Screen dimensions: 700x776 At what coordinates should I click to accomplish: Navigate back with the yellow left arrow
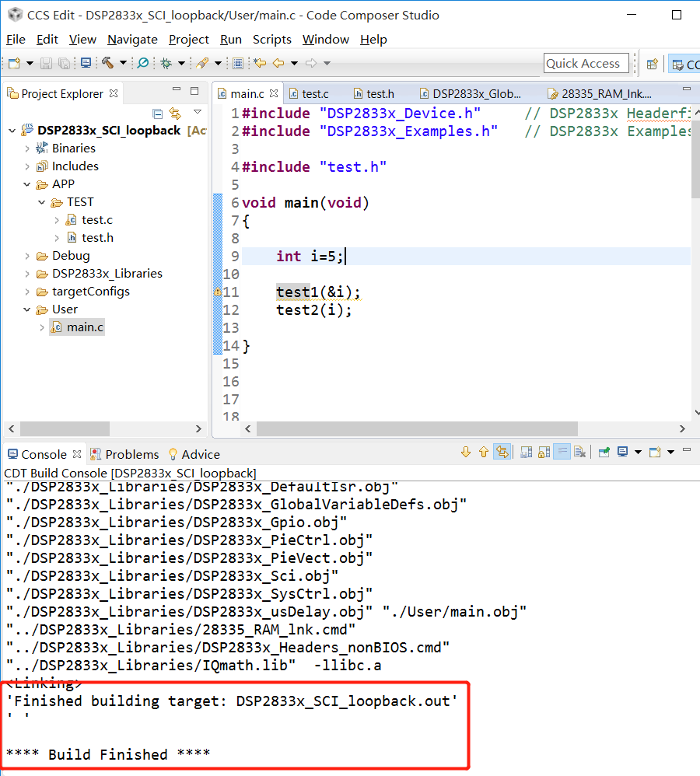pyautogui.click(x=278, y=63)
